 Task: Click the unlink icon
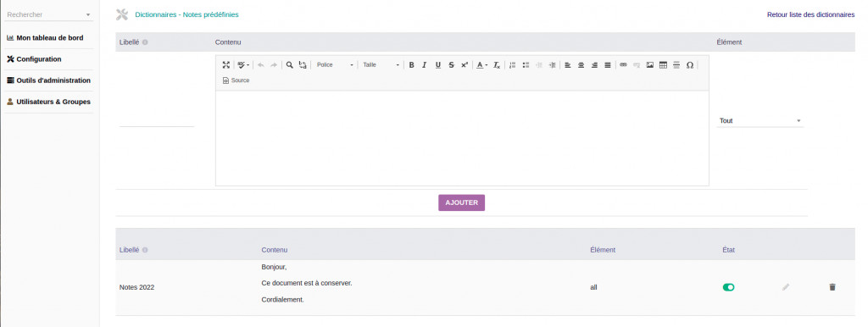click(637, 64)
